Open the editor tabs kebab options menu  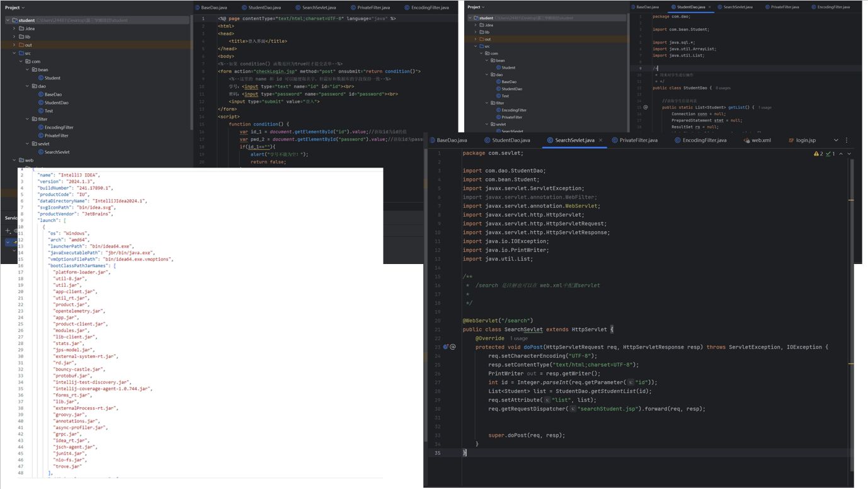pos(845,140)
